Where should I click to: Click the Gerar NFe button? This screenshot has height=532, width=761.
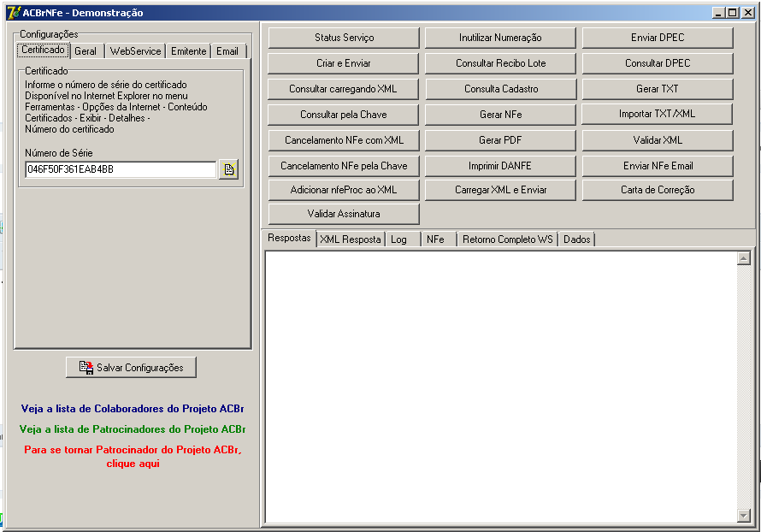tap(500, 115)
